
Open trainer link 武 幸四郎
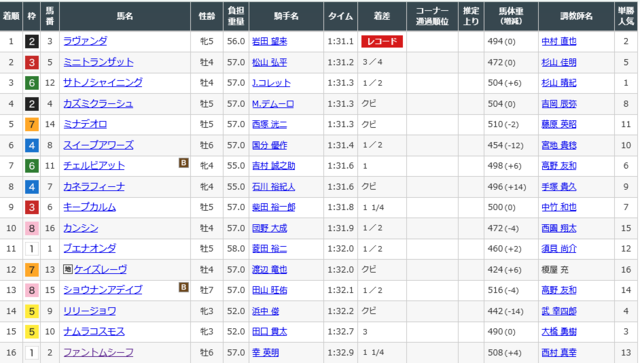[x=559, y=311]
